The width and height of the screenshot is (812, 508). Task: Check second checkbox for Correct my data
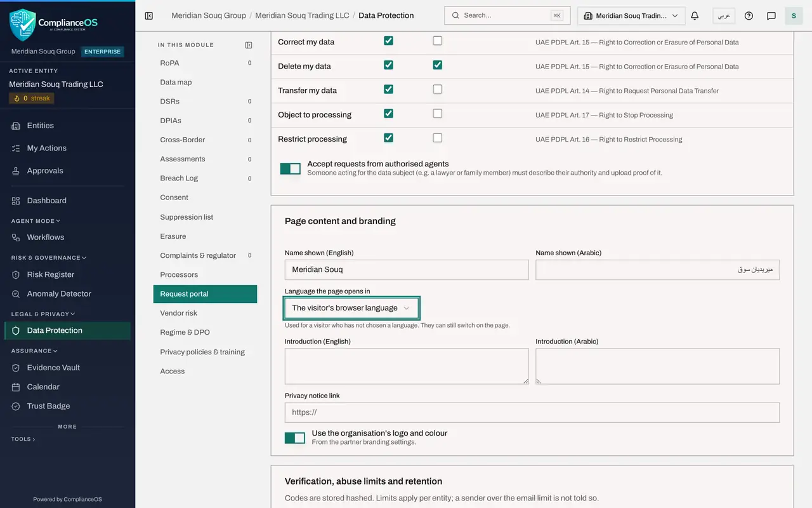[x=437, y=41]
